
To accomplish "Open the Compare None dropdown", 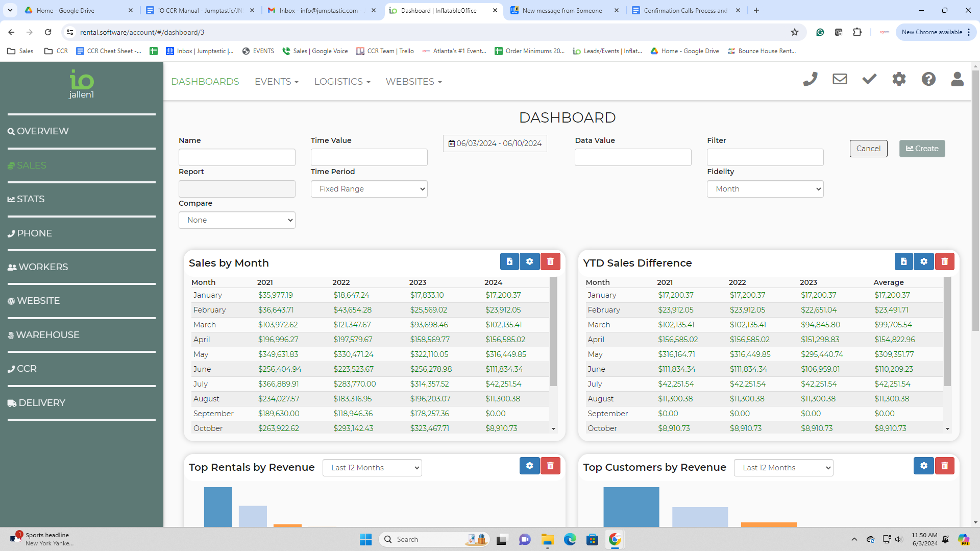I will 237,220.
